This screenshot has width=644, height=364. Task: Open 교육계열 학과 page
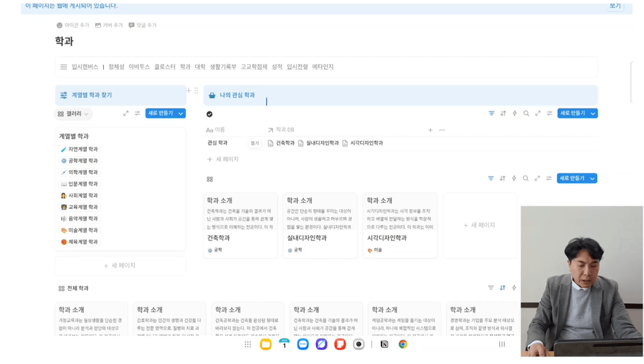80,207
